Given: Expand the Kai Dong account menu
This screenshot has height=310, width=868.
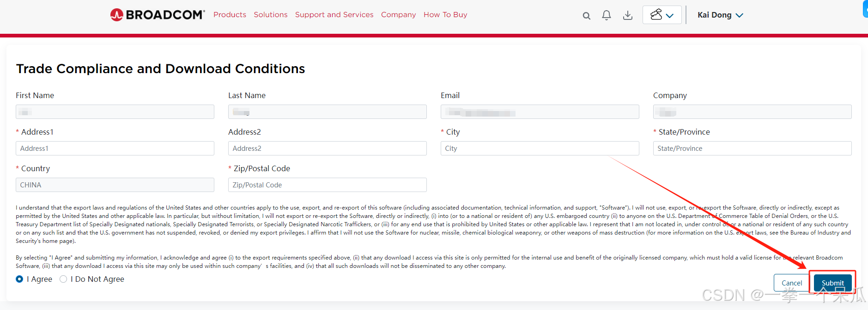Looking at the screenshot, I should point(720,15).
